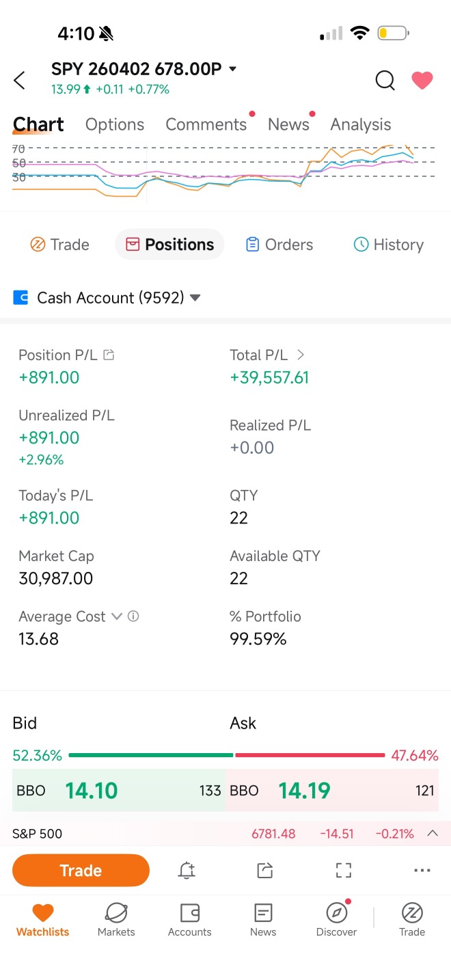Screen dimensions: 451x980
Task: Tap the bid/ask ratio bar
Action: click(226, 755)
